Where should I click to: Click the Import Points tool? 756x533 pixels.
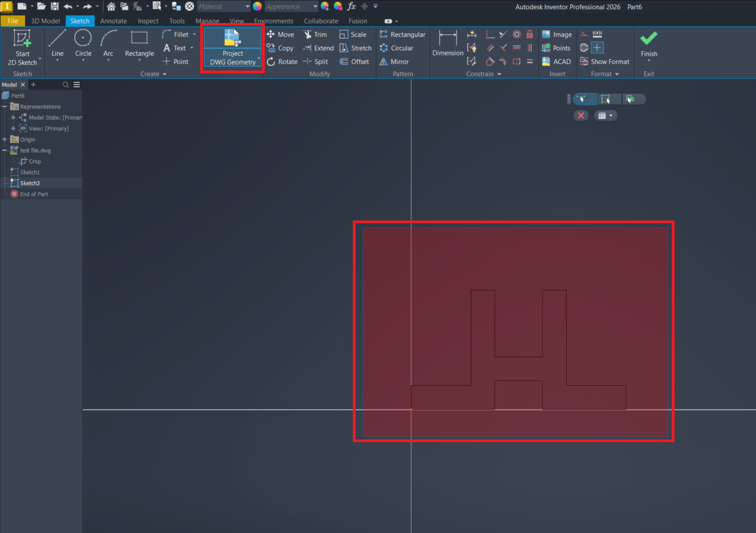pos(556,48)
